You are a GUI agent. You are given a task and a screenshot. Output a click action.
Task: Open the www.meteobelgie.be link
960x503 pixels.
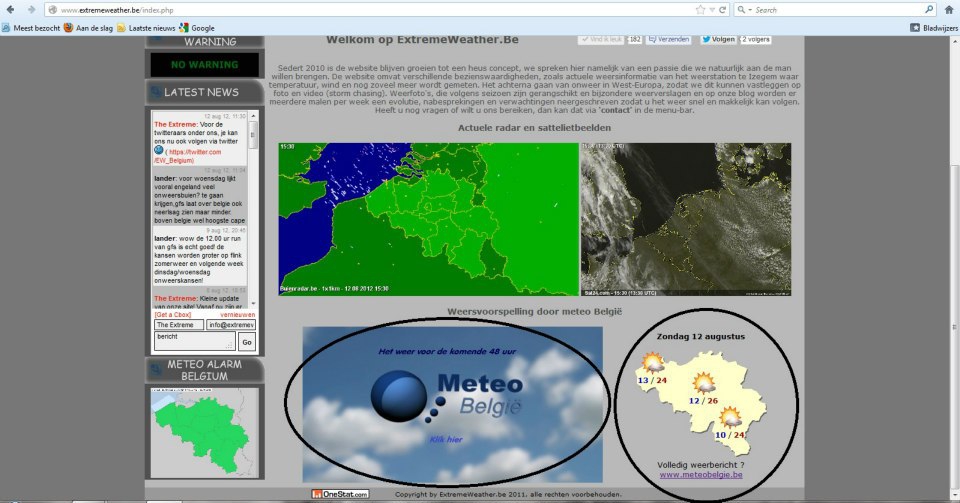701,474
